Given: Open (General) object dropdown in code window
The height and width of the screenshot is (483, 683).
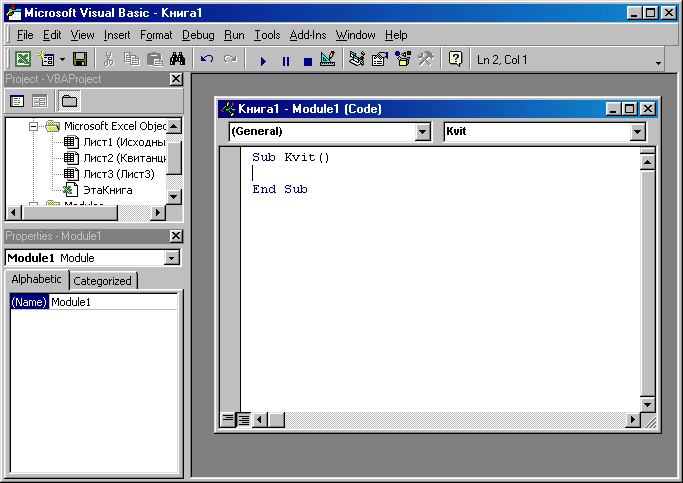Looking at the screenshot, I should click(423, 132).
